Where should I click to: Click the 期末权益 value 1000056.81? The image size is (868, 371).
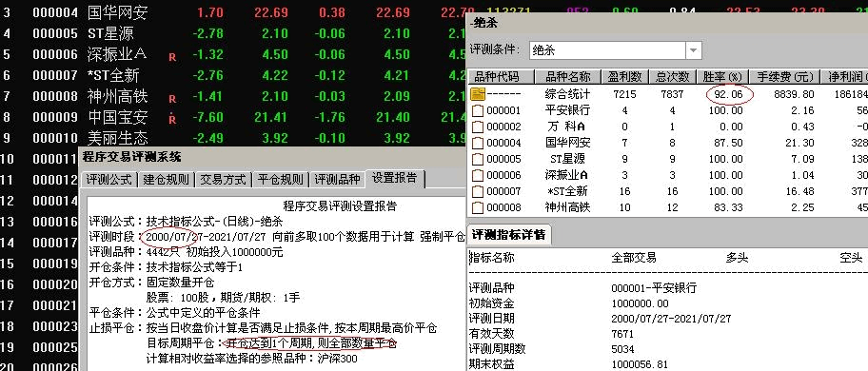click(640, 365)
